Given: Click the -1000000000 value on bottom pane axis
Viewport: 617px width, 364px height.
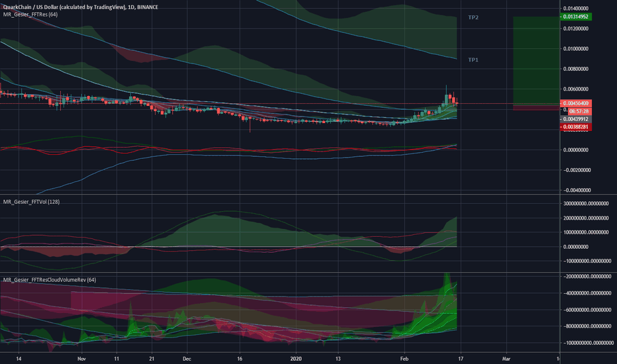Looking at the screenshot, I should pyautogui.click(x=587, y=343).
